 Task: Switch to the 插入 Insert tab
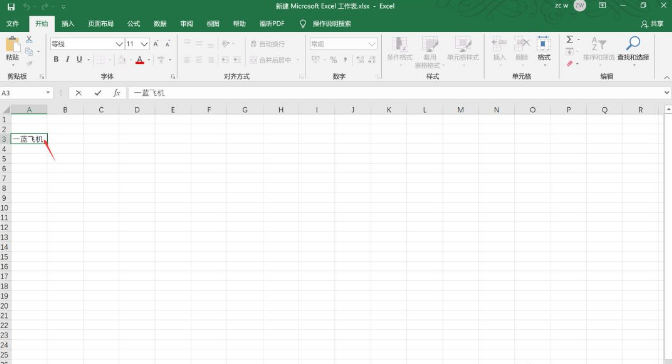click(68, 24)
